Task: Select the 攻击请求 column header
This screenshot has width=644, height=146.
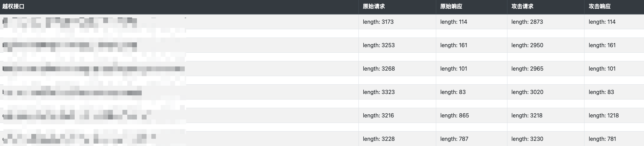Action: point(523,7)
